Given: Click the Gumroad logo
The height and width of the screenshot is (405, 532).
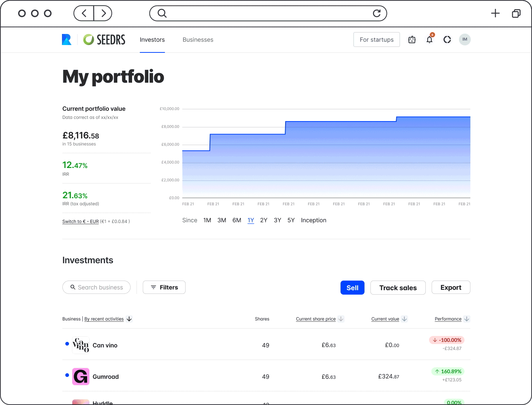Looking at the screenshot, I should click(x=81, y=377).
